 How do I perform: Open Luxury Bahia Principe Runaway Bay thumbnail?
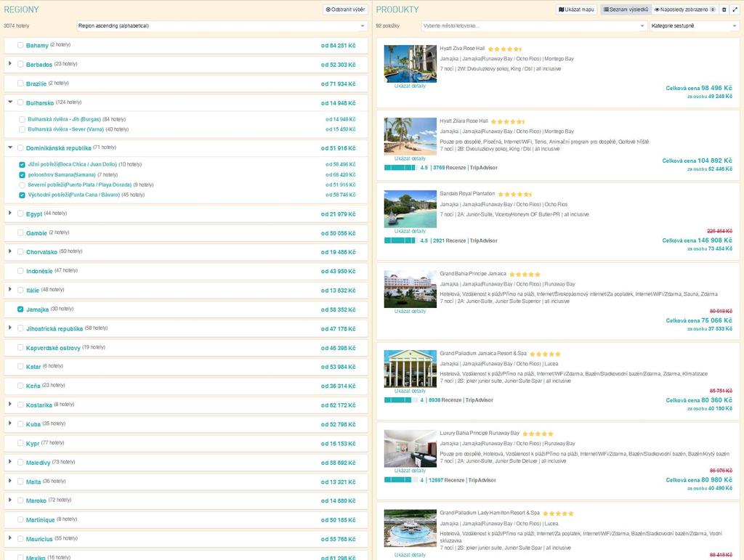[410, 449]
